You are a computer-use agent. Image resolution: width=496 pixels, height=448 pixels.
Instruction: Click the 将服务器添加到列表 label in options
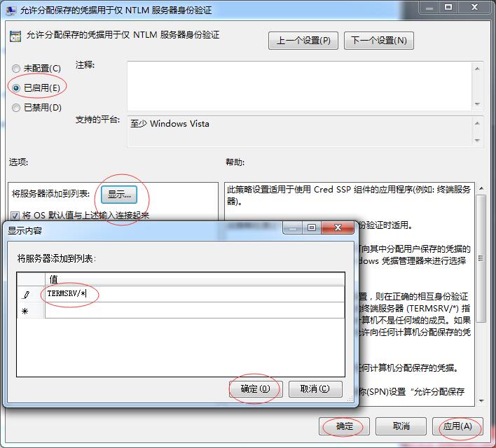tap(50, 193)
